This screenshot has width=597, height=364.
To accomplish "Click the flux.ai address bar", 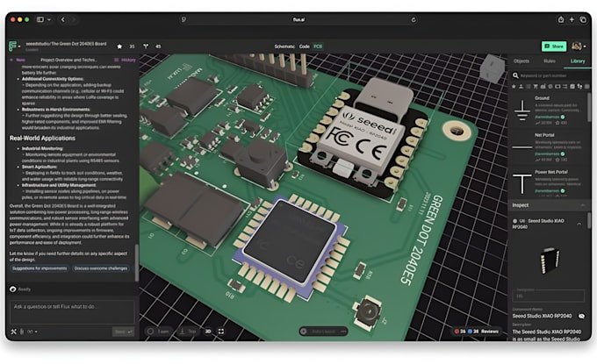I will click(x=298, y=20).
